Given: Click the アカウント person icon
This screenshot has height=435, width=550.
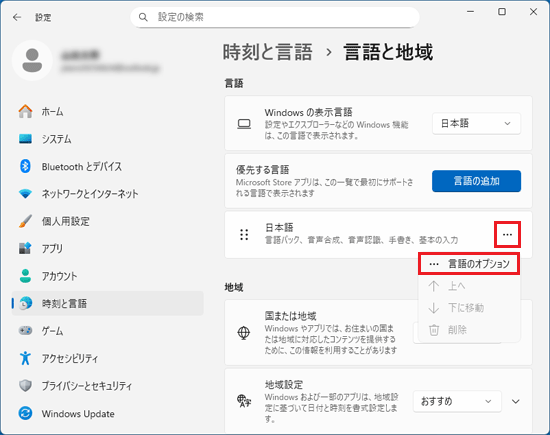Looking at the screenshot, I should [25, 276].
